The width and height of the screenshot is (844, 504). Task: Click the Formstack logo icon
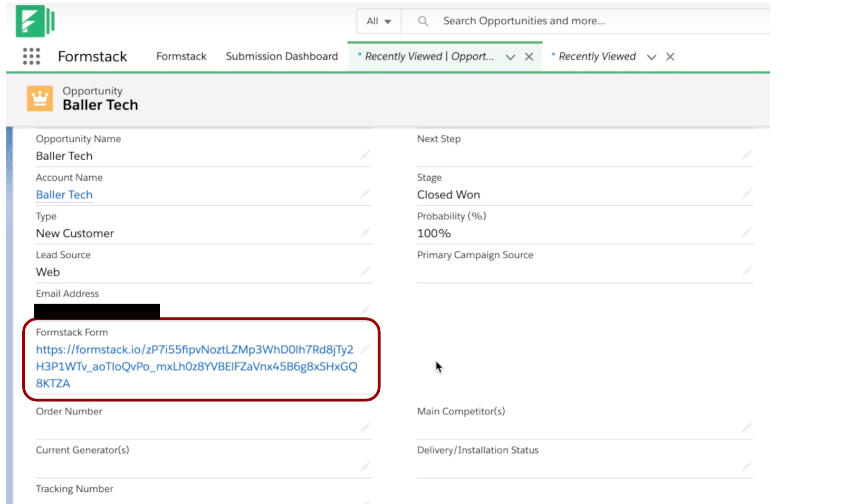pyautogui.click(x=35, y=21)
